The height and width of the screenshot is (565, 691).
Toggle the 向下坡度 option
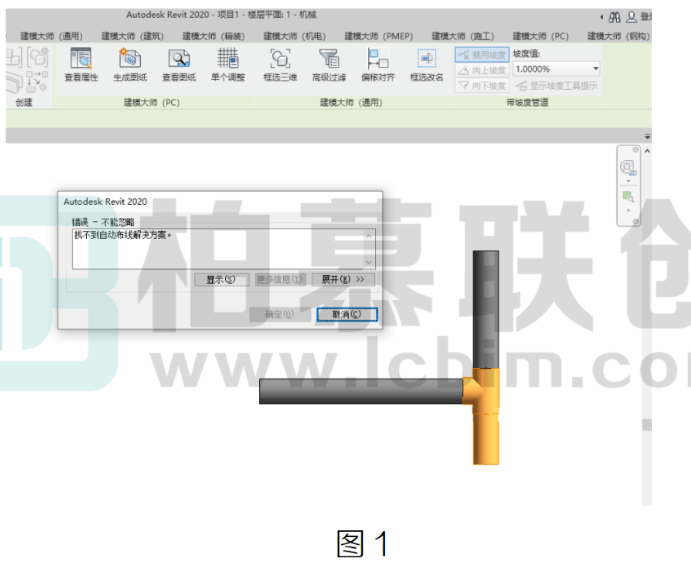coord(482,85)
